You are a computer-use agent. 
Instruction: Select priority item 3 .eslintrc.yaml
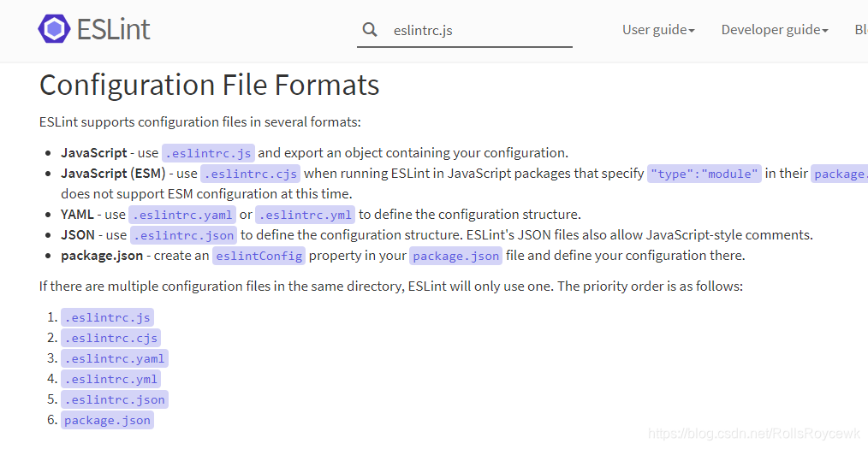115,358
